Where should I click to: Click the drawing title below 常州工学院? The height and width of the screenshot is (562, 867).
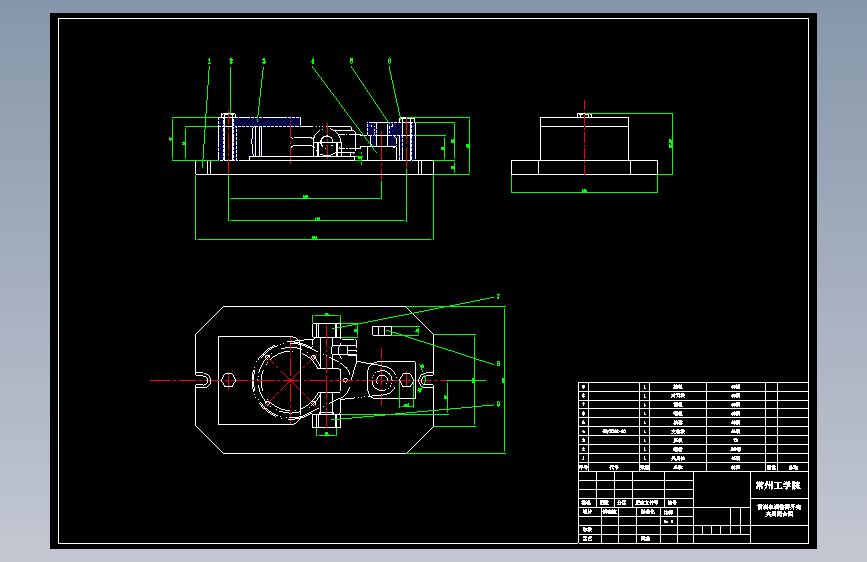pyautogui.click(x=779, y=510)
